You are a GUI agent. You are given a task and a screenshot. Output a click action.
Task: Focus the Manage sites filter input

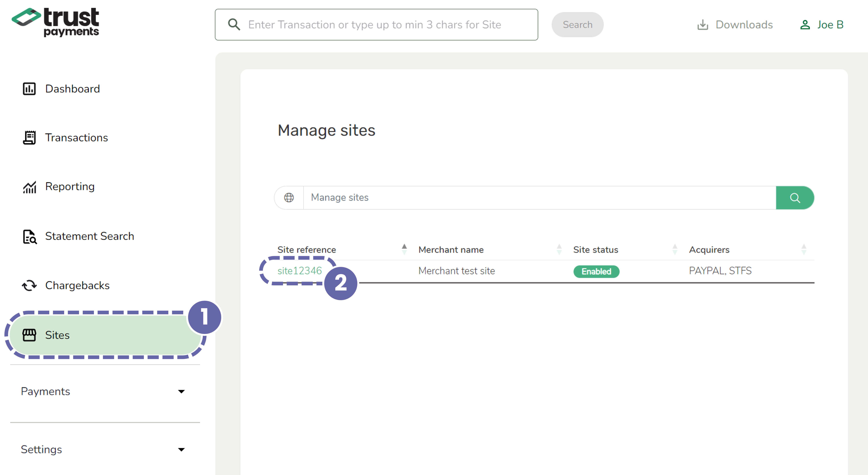539,198
